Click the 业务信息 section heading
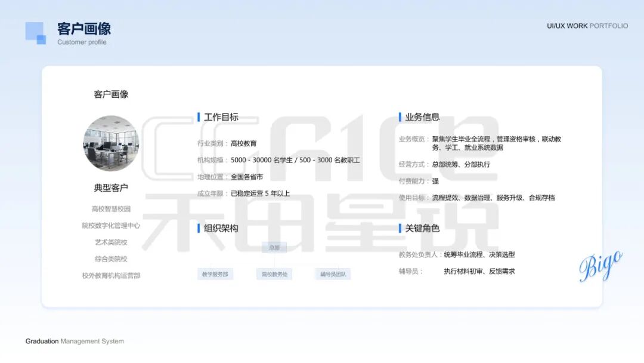The width and height of the screenshot is (644, 363). [422, 117]
